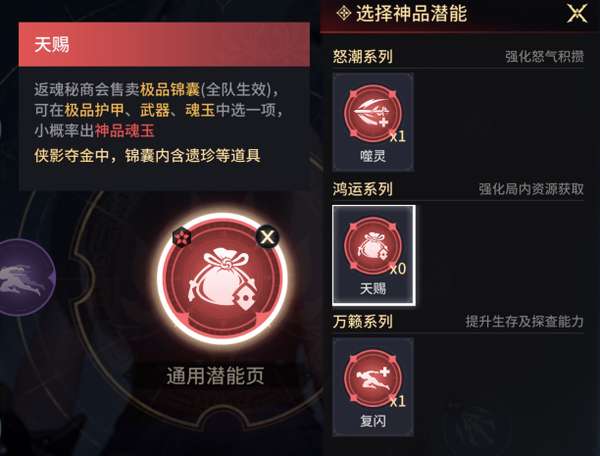Select the 天赐 pouch potential card
This screenshot has width=600, height=456.
tap(374, 256)
